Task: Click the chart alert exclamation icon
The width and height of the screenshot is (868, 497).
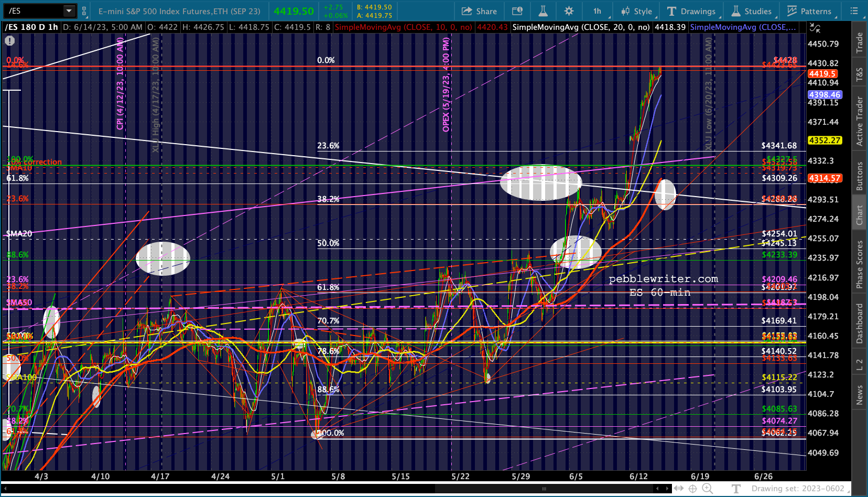Action: tap(10, 40)
